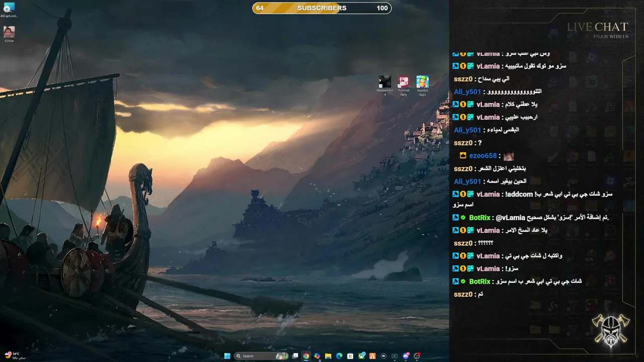The image size is (644, 362).
Task: Launch Google Chrome from the taskbar
Action: pyautogui.click(x=306, y=356)
